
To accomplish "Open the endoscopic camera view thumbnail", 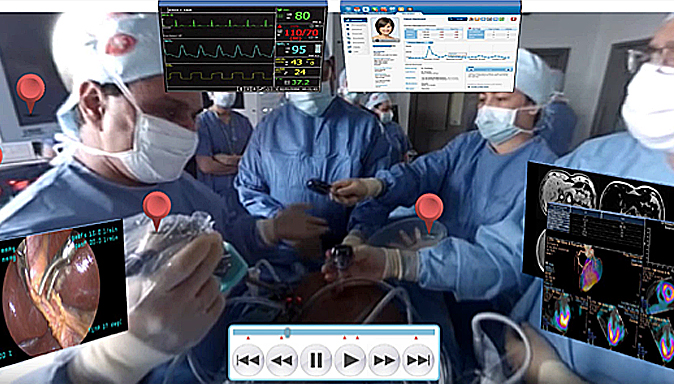I will tap(62, 289).
